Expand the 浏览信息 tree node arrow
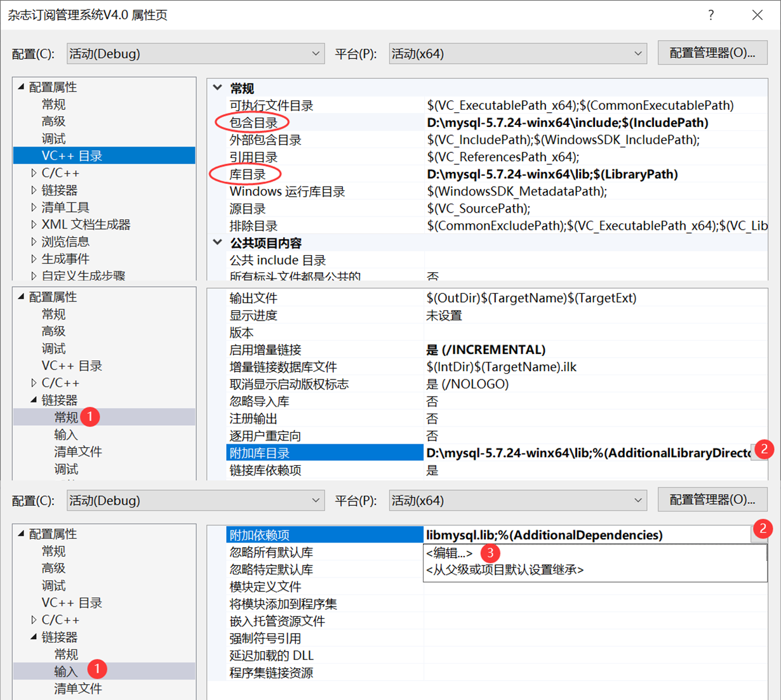The height and width of the screenshot is (700, 781). pos(34,241)
